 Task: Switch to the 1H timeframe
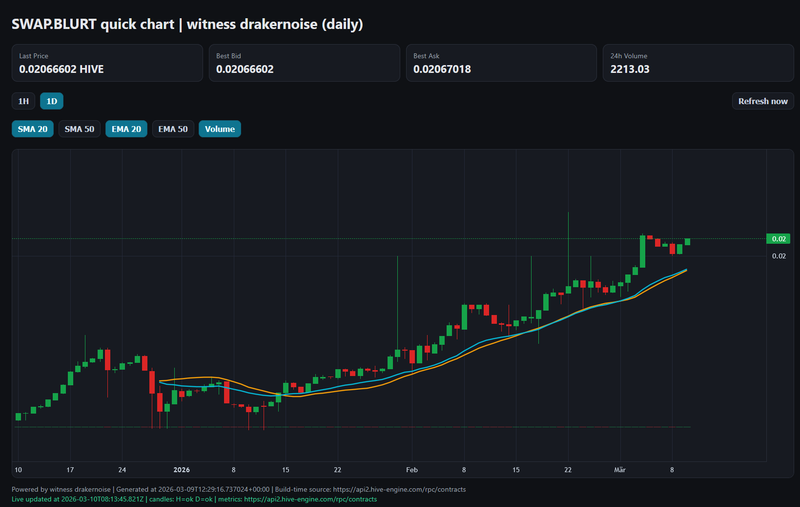22,101
